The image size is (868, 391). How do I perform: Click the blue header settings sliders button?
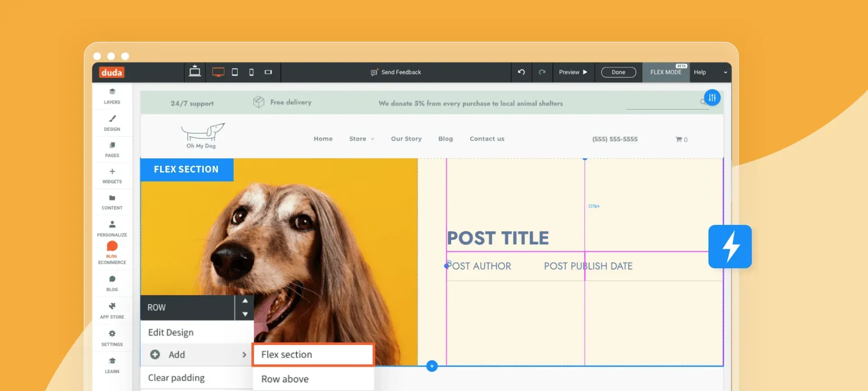point(712,97)
